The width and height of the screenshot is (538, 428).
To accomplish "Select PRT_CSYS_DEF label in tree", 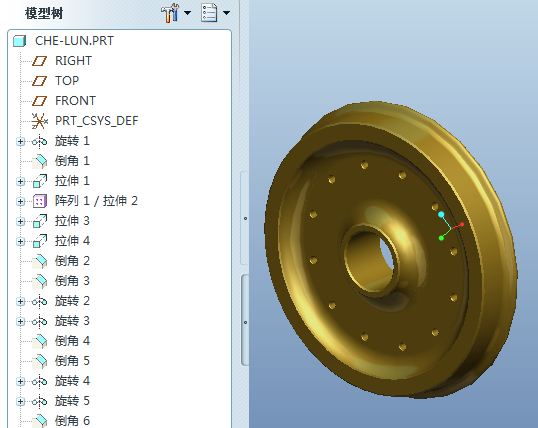I will pos(96,121).
